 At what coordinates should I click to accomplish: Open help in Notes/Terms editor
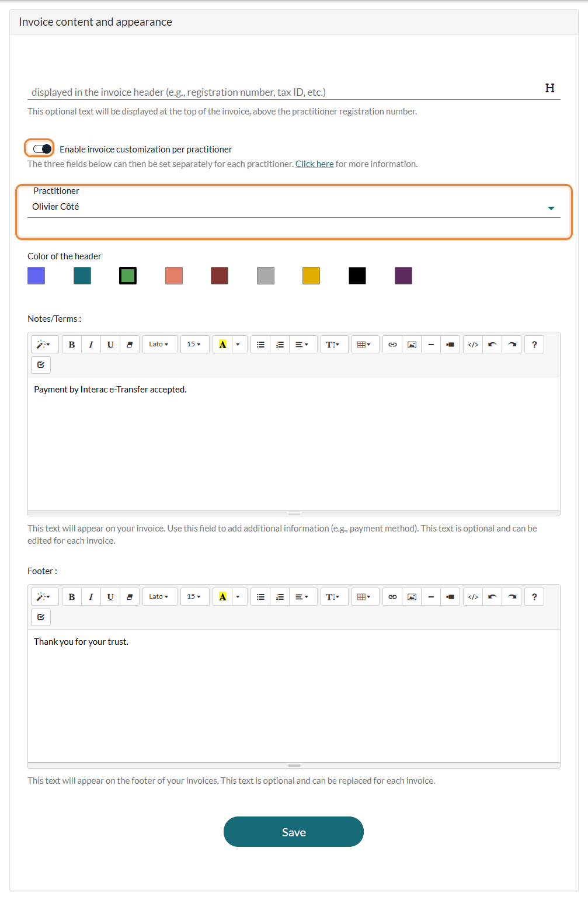534,345
